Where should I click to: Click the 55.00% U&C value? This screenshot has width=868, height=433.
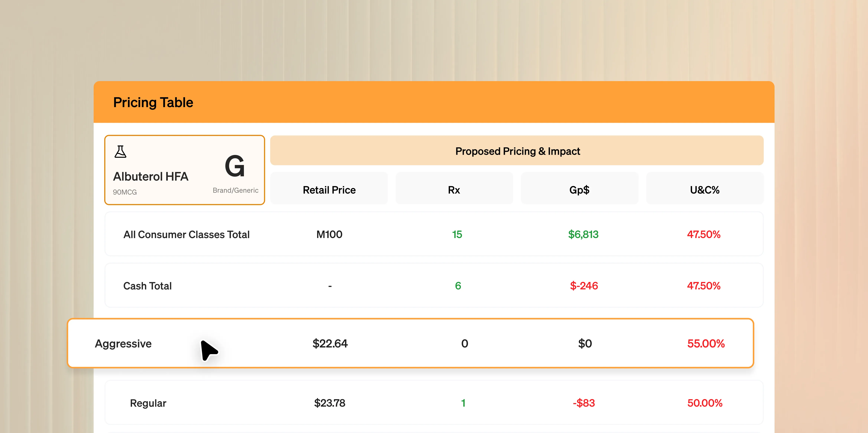pyautogui.click(x=706, y=344)
